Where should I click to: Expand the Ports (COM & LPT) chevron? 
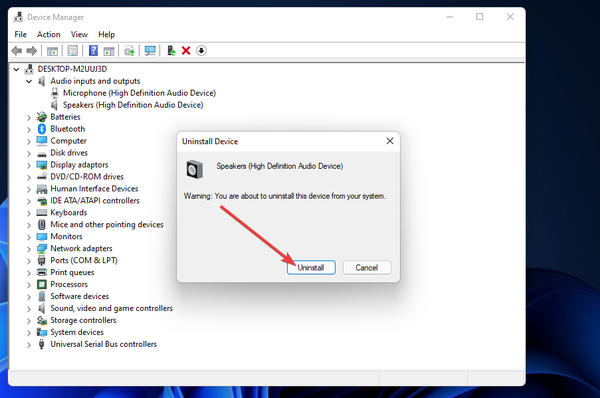pos(29,261)
